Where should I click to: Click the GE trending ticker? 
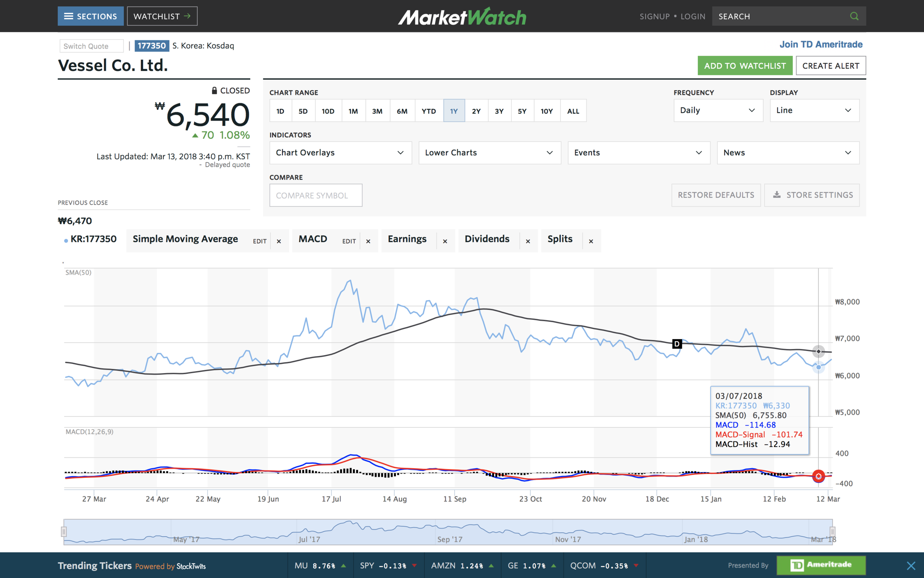pos(532,565)
